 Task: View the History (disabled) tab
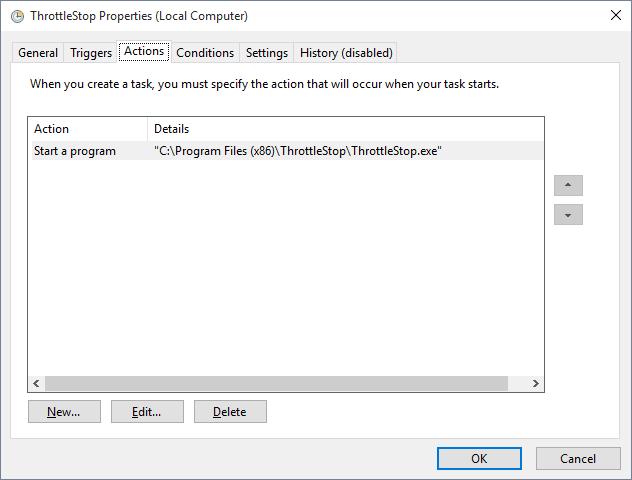pyautogui.click(x=346, y=53)
